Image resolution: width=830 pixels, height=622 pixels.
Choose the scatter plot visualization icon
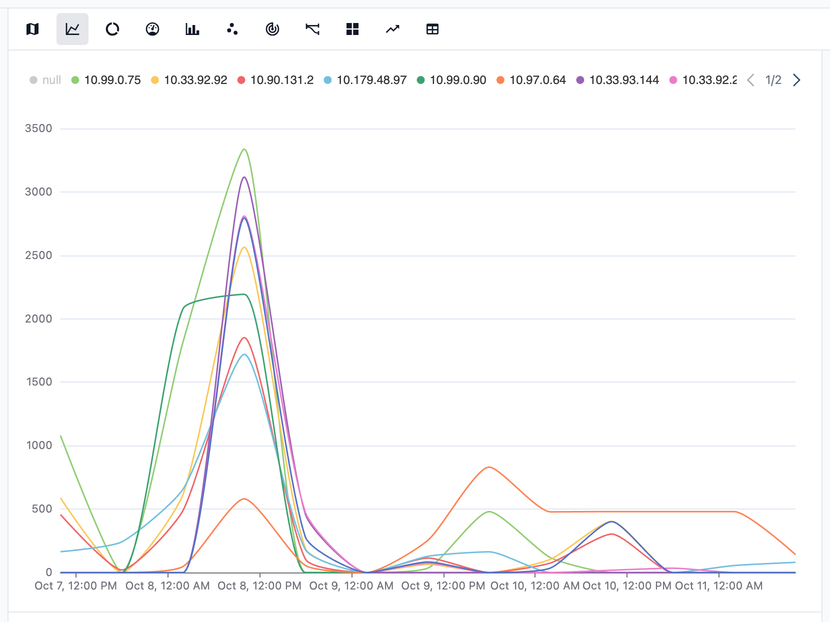(232, 29)
